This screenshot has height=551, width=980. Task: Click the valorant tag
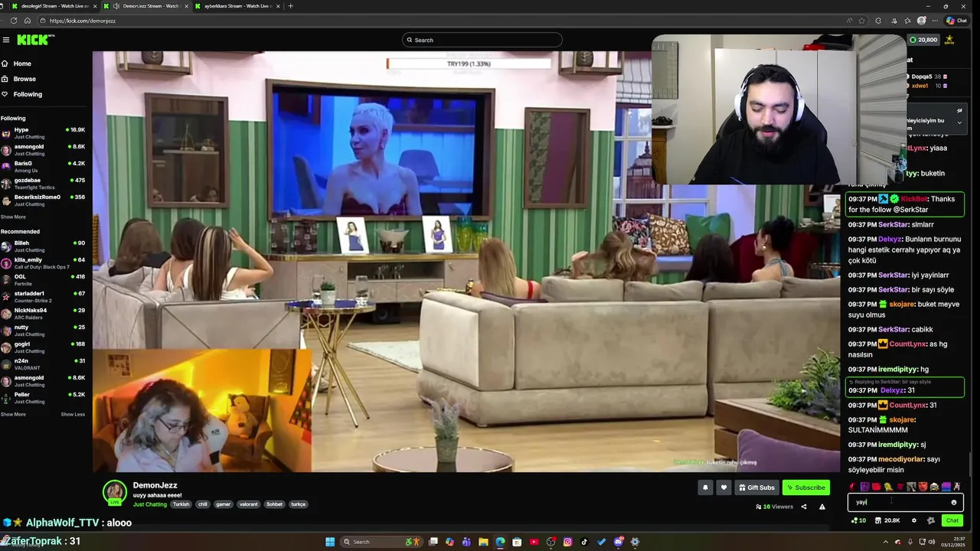point(249,504)
